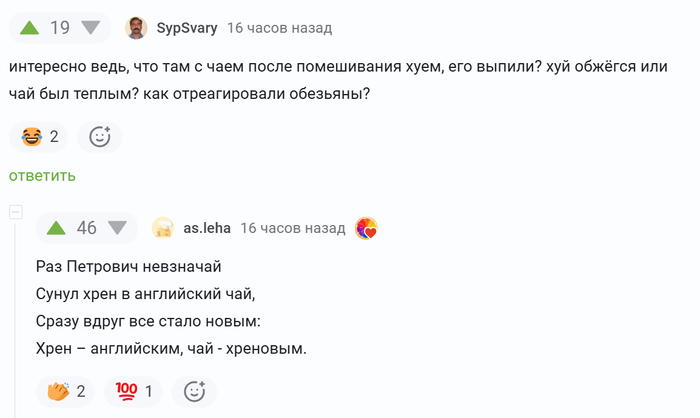Open as.leha username link

tap(207, 228)
